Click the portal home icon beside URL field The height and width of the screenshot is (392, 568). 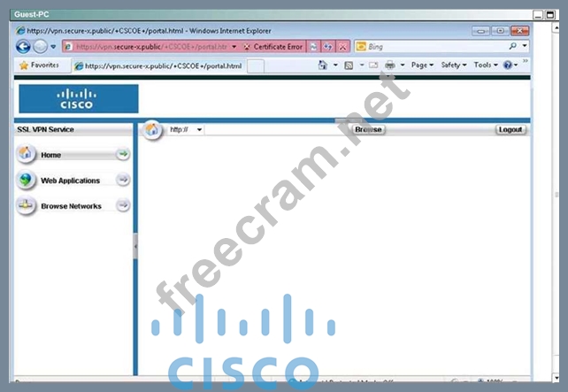152,130
